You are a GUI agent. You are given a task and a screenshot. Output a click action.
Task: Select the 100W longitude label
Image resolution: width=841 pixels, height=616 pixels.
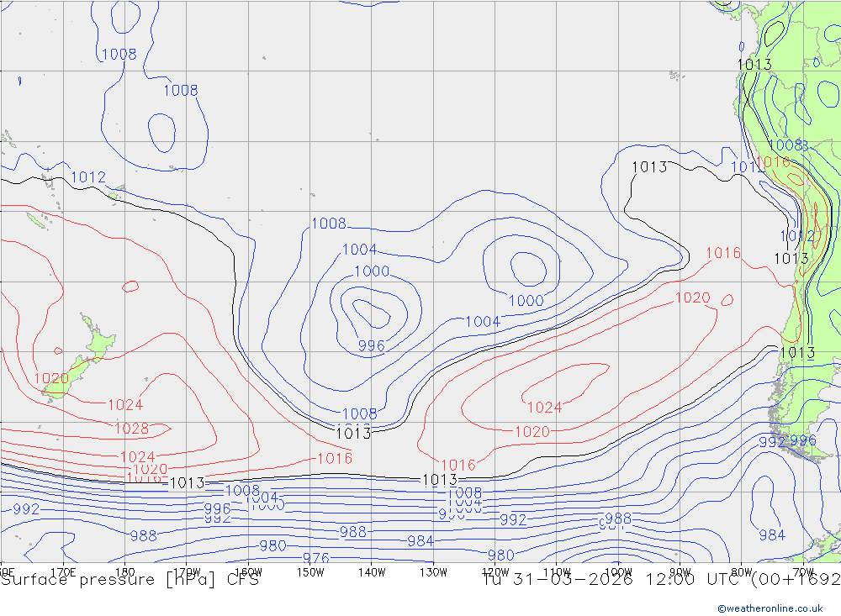tap(618, 572)
